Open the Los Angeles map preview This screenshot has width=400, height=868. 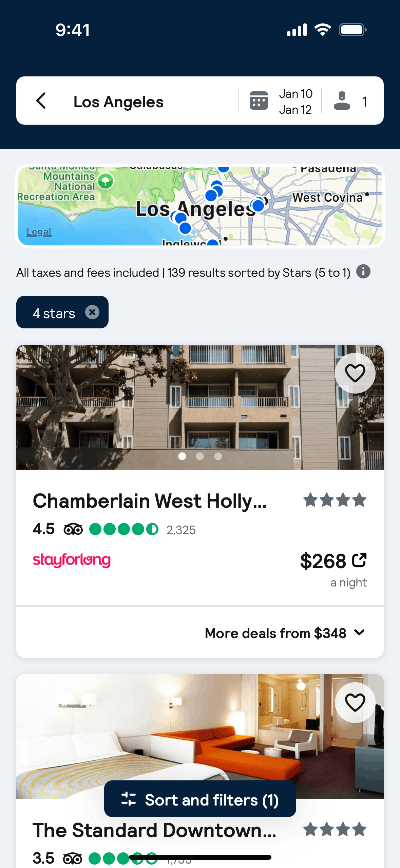[x=200, y=206]
